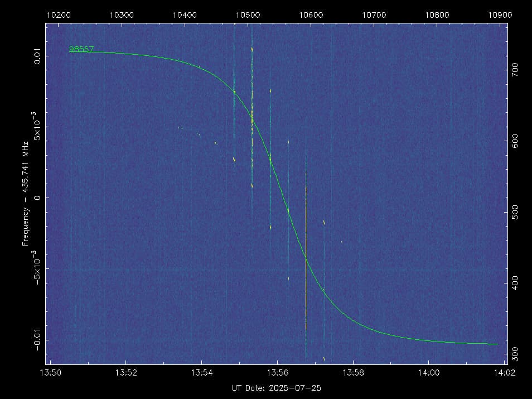Screen dimensions: 532x399
Task: Click the 14:02 time axis label
Action: pyautogui.click(x=504, y=373)
